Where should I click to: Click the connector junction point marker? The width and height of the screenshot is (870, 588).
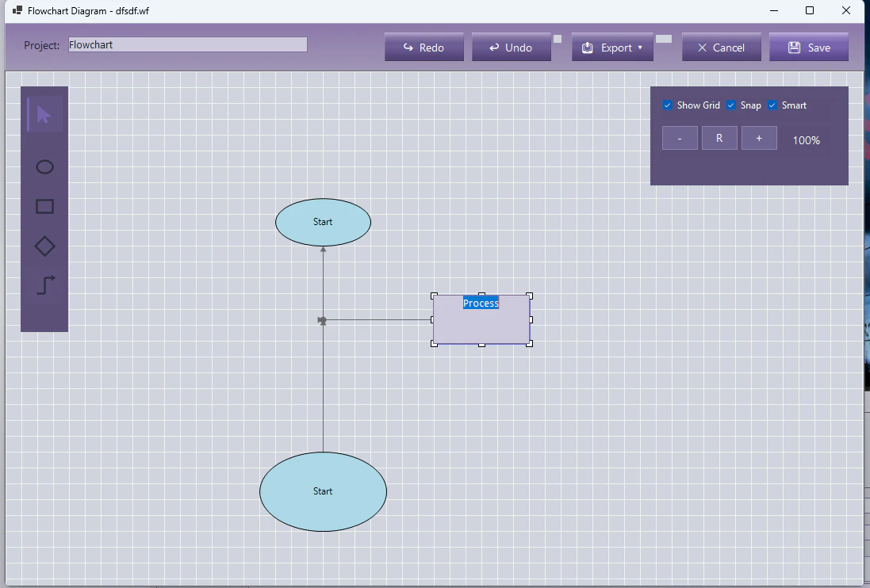[x=322, y=320]
